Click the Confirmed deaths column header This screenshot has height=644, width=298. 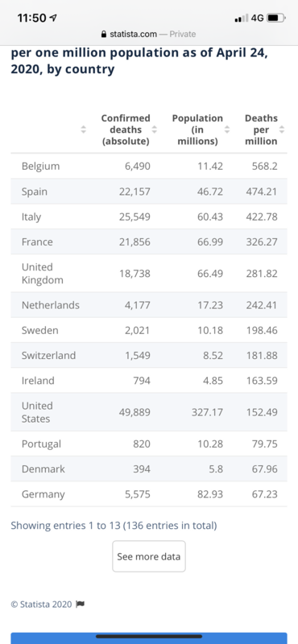click(125, 130)
